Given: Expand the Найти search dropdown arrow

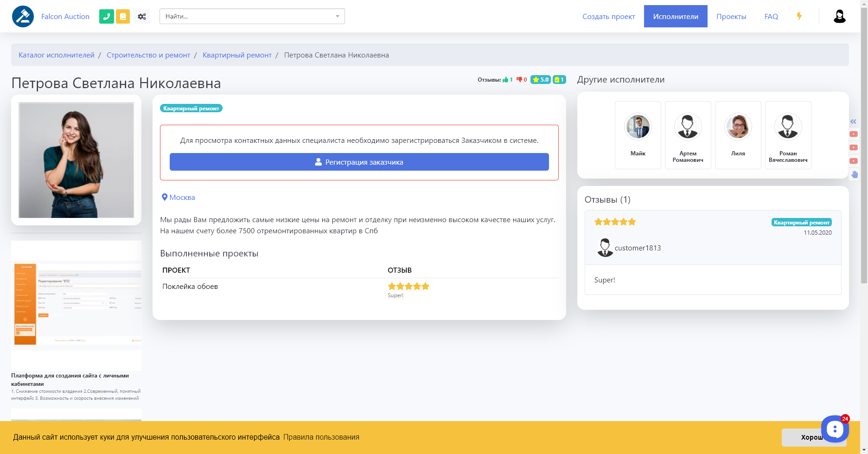Looking at the screenshot, I should click(x=337, y=16).
